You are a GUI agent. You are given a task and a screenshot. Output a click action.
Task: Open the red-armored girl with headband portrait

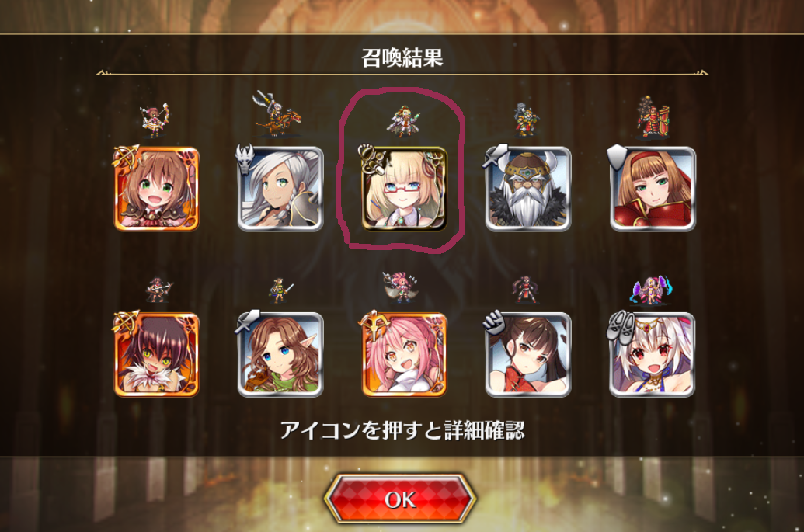653,190
